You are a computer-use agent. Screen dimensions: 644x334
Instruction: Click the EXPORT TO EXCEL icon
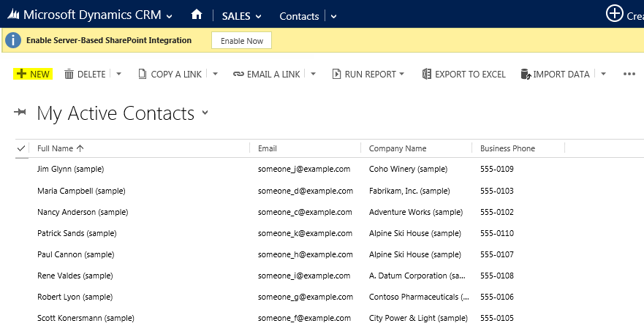point(427,74)
